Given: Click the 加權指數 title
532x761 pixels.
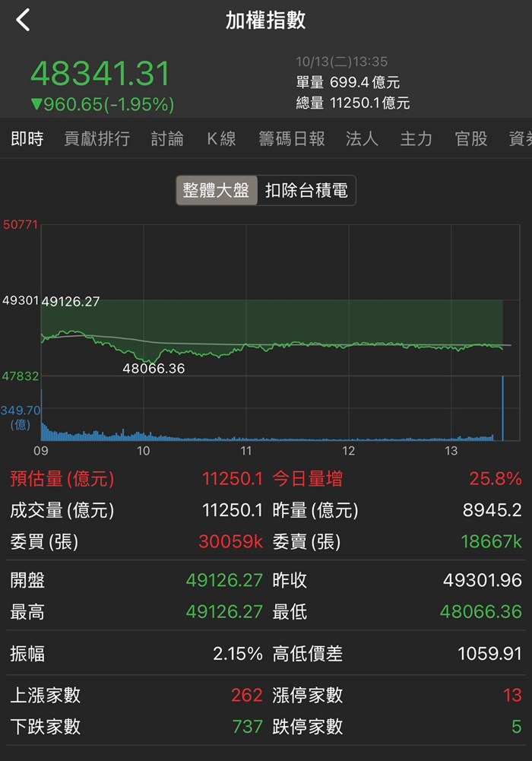Looking at the screenshot, I should [266, 21].
